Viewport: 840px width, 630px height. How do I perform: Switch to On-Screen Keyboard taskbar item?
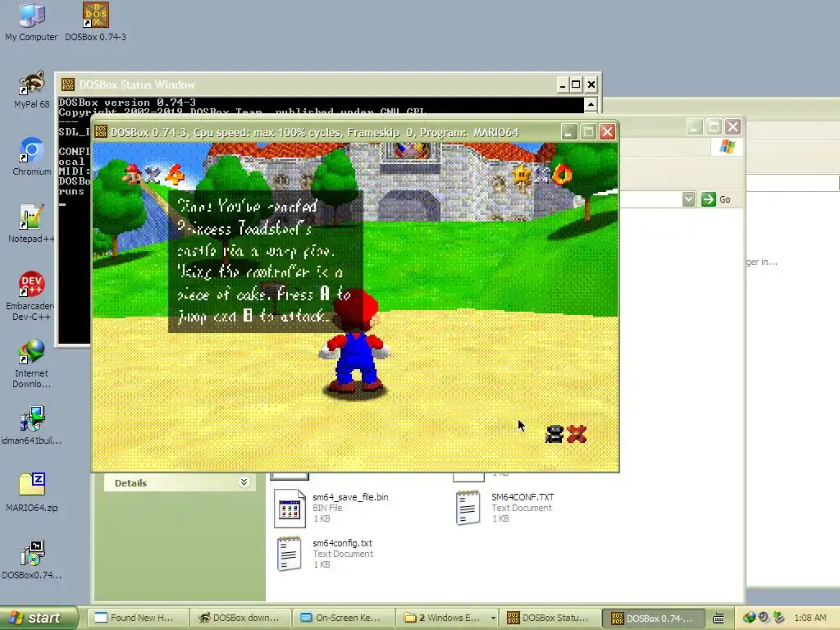[344, 618]
